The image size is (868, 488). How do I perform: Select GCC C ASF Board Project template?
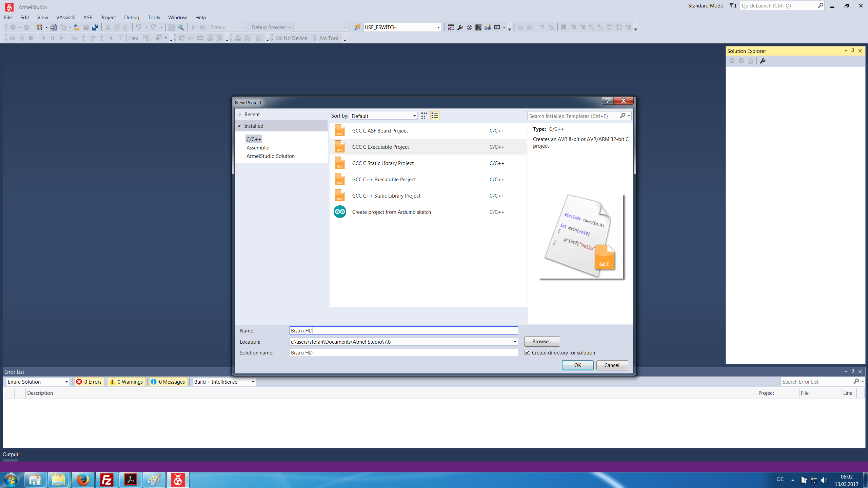coord(428,130)
